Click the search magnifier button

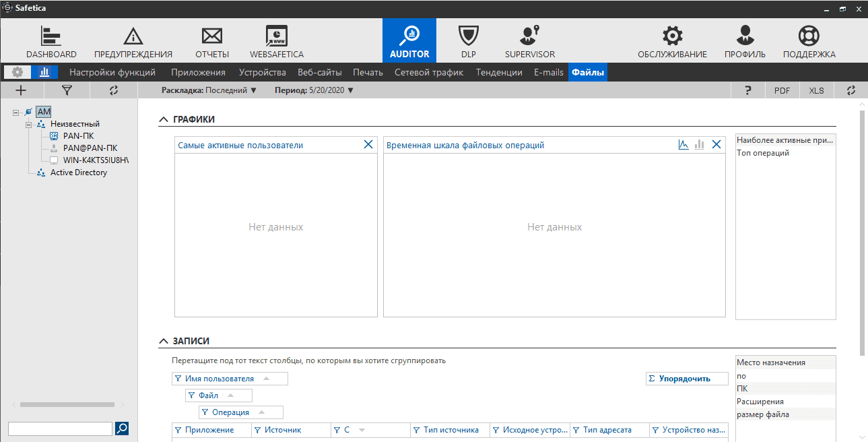[x=122, y=428]
